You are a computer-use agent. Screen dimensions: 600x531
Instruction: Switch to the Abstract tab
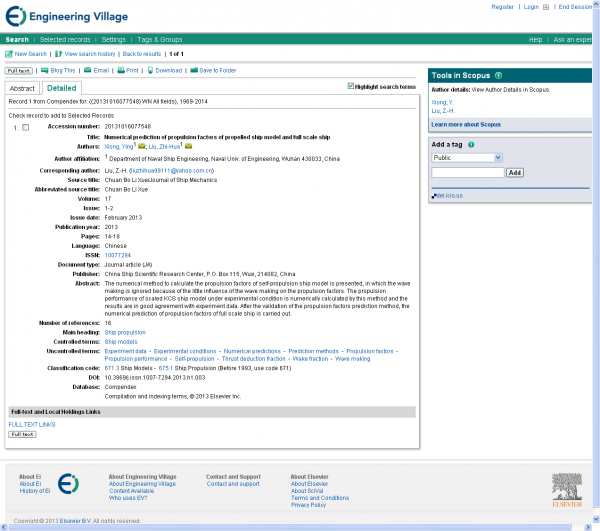[22, 88]
